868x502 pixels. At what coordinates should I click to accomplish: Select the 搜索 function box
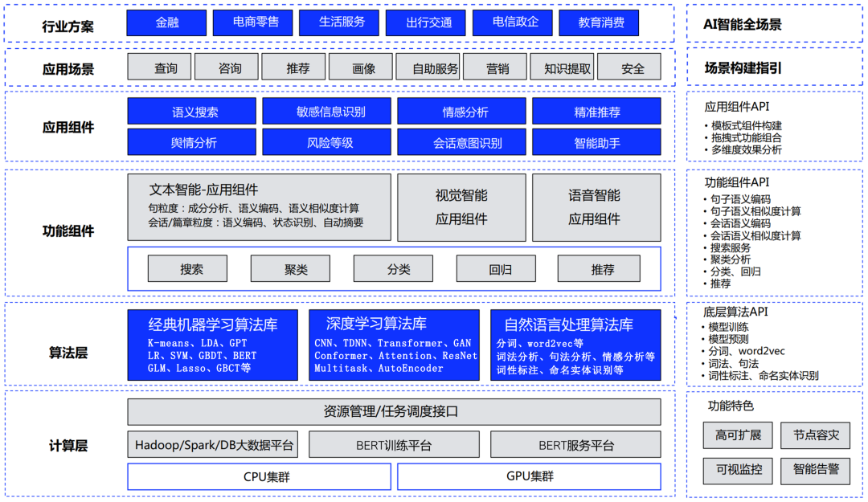pyautogui.click(x=187, y=268)
